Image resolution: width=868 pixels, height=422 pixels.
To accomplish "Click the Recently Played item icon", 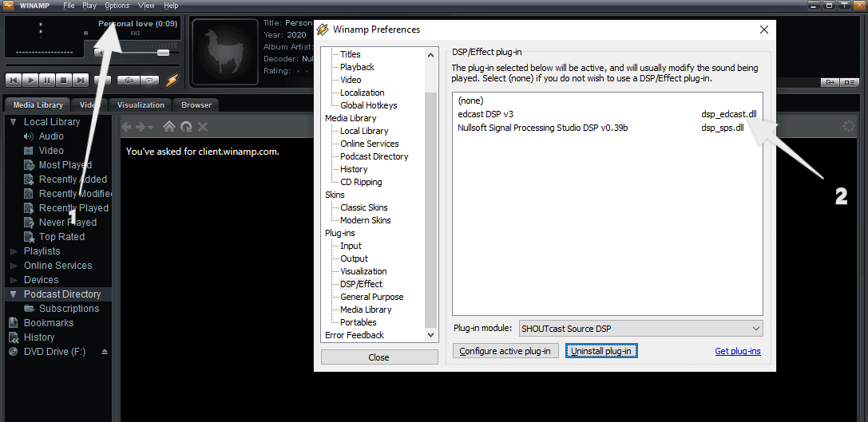I will (29, 208).
